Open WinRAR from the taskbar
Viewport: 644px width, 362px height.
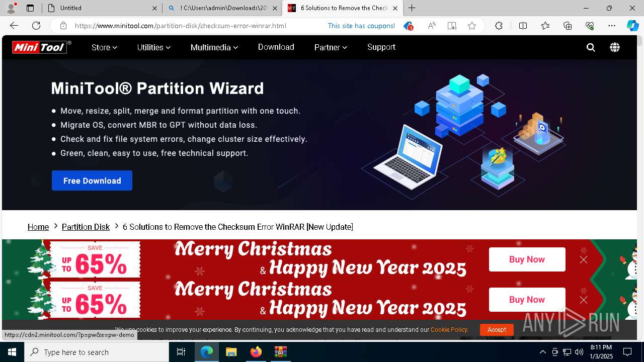(x=280, y=352)
